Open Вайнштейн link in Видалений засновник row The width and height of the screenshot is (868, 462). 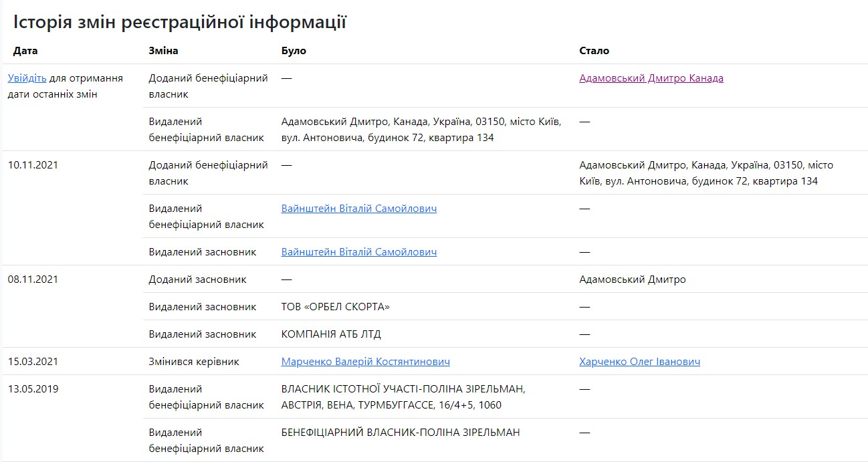pos(358,252)
